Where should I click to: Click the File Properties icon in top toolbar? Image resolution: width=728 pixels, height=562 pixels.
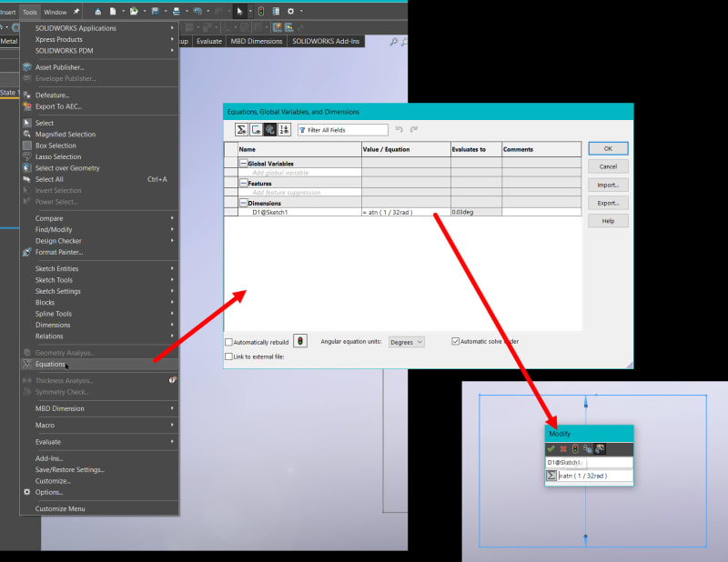pyautogui.click(x=276, y=11)
